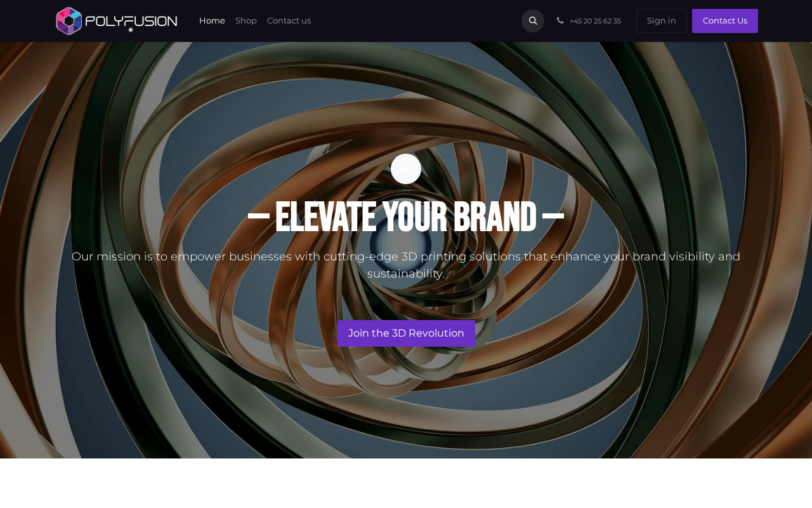This screenshot has width=812, height=508.
Task: Click the dash right of Brand heading
Action: (553, 217)
